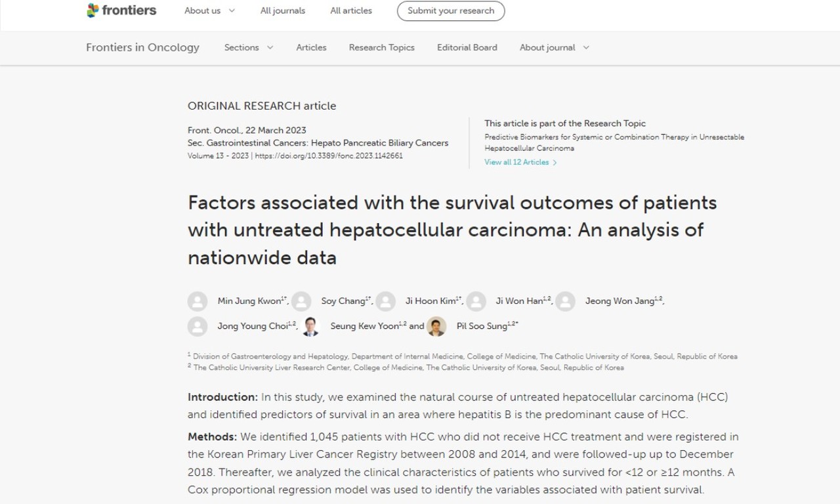Open the Editorial Board page
This screenshot has width=840, height=504.
tap(467, 47)
